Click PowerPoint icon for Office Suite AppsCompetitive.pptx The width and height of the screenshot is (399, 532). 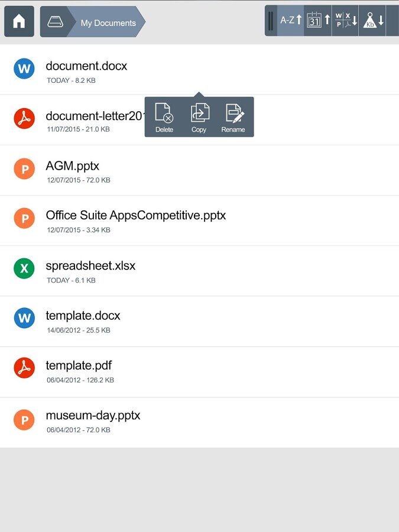point(24,219)
